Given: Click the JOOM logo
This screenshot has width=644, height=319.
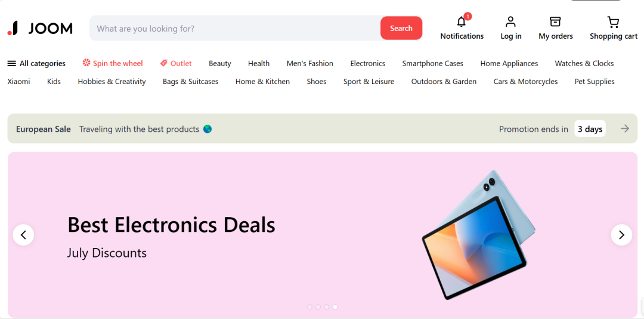Looking at the screenshot, I should click(40, 29).
